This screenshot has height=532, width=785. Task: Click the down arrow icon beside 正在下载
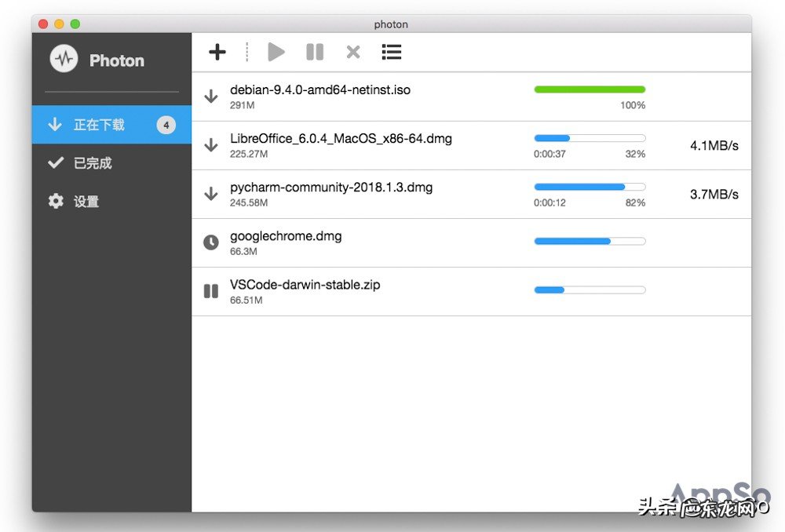[x=55, y=124]
